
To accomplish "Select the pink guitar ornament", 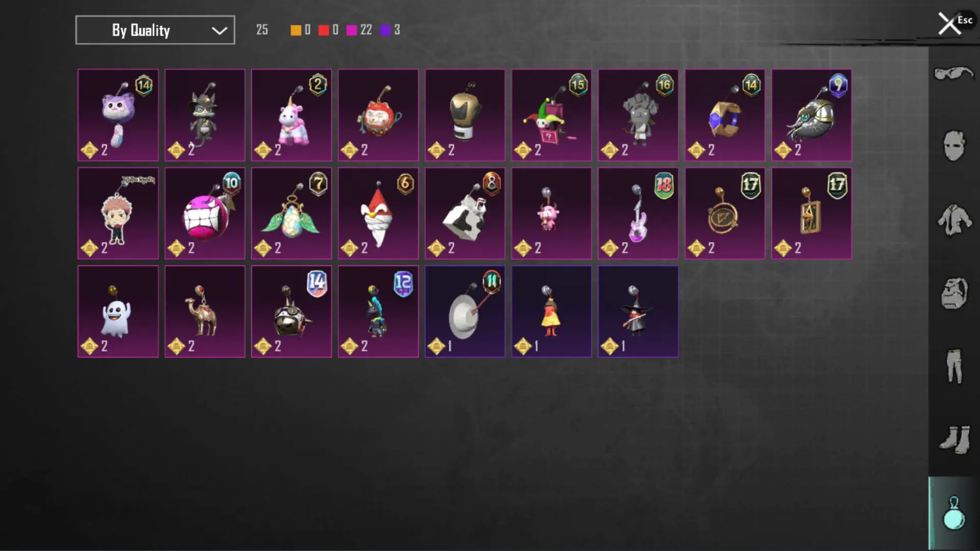I will [638, 213].
